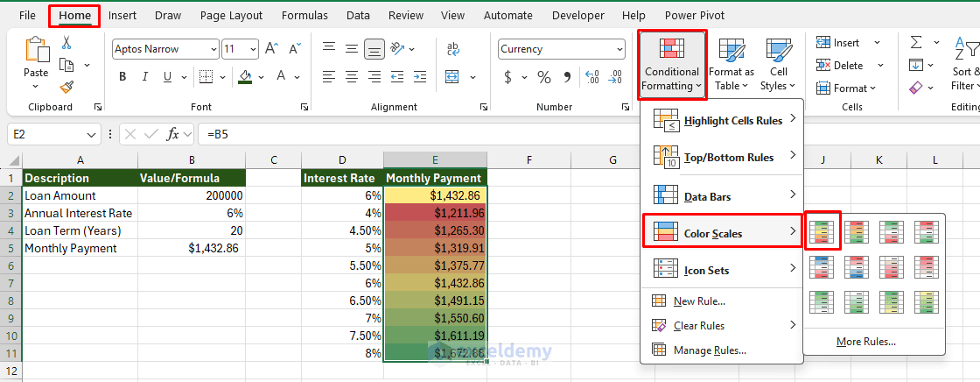Expand the Name Box dropdown arrow
This screenshot has height=382, width=980.
(91, 133)
